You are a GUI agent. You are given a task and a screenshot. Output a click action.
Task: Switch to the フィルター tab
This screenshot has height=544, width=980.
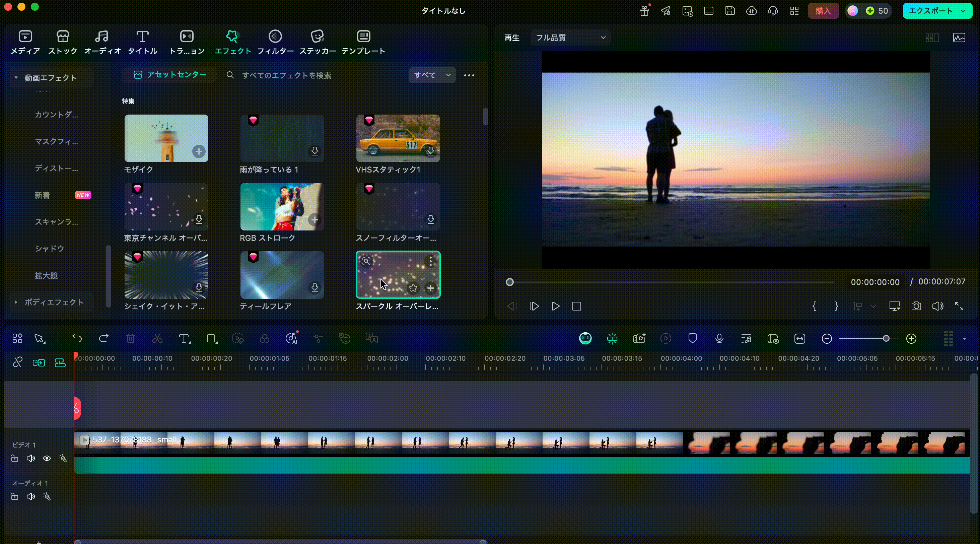(x=275, y=42)
